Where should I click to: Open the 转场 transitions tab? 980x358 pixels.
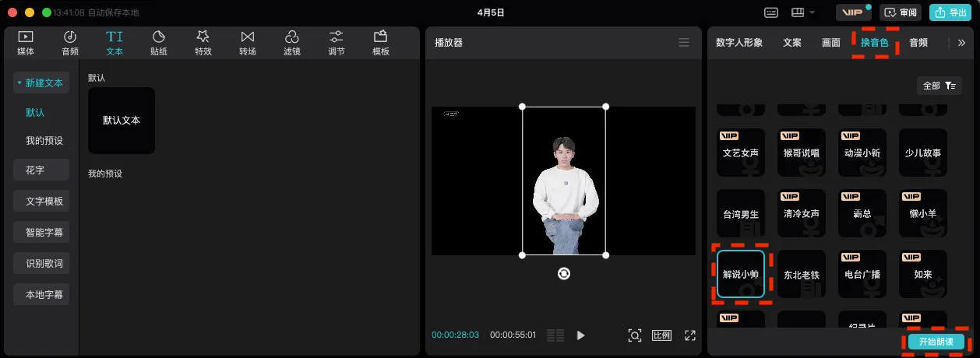coord(248,43)
